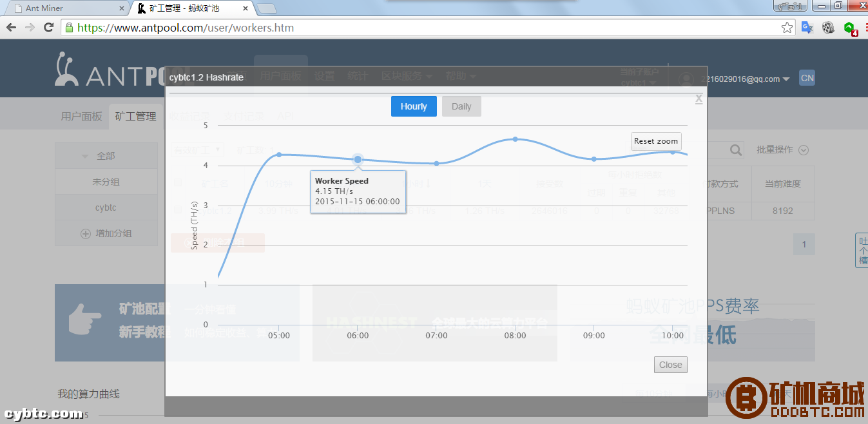The image size is (868, 424).
Task: Click the 我的算力曲线 heading
Action: (88, 394)
